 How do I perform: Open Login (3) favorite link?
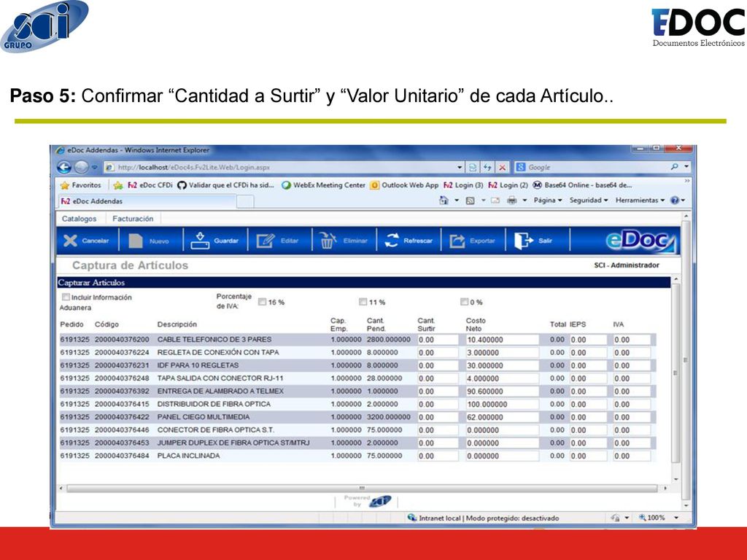(x=463, y=185)
